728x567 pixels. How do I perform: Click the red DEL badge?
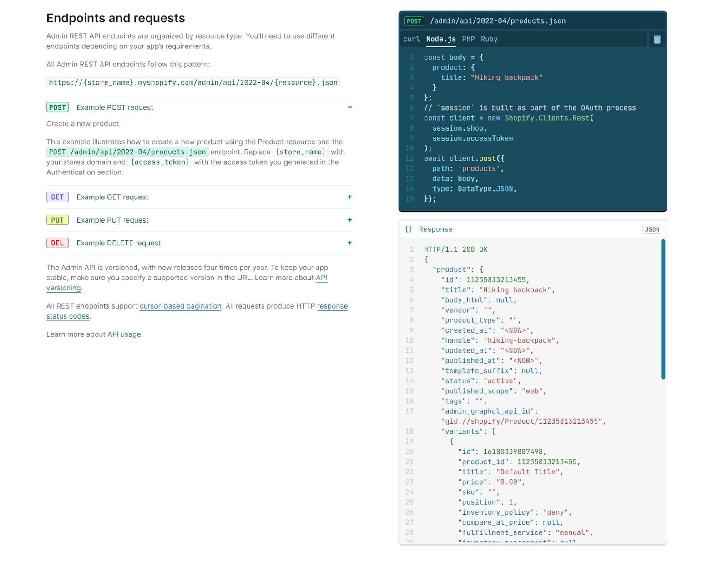point(57,243)
